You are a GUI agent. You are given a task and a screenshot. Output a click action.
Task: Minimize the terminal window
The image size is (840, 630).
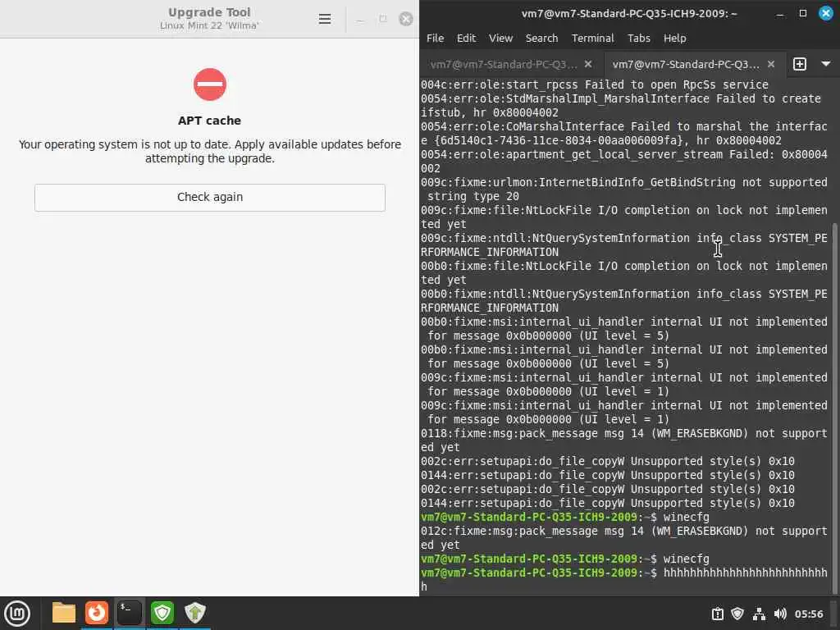[780, 14]
